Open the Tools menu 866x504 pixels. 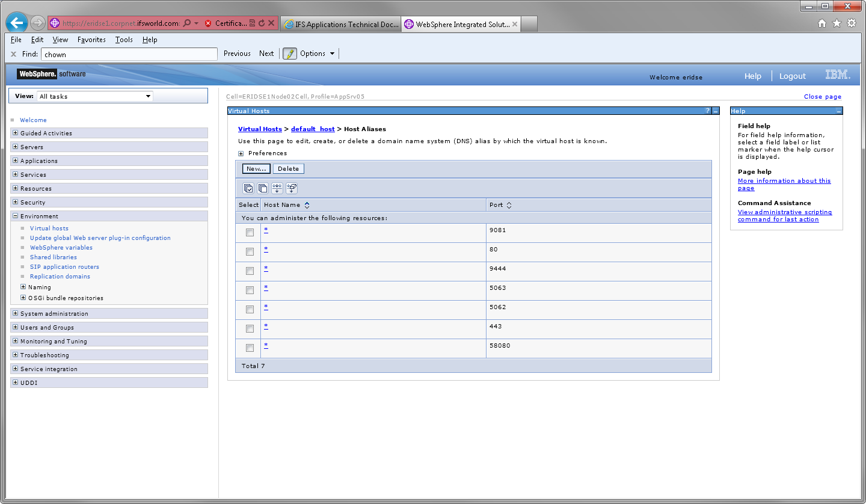(x=124, y=40)
